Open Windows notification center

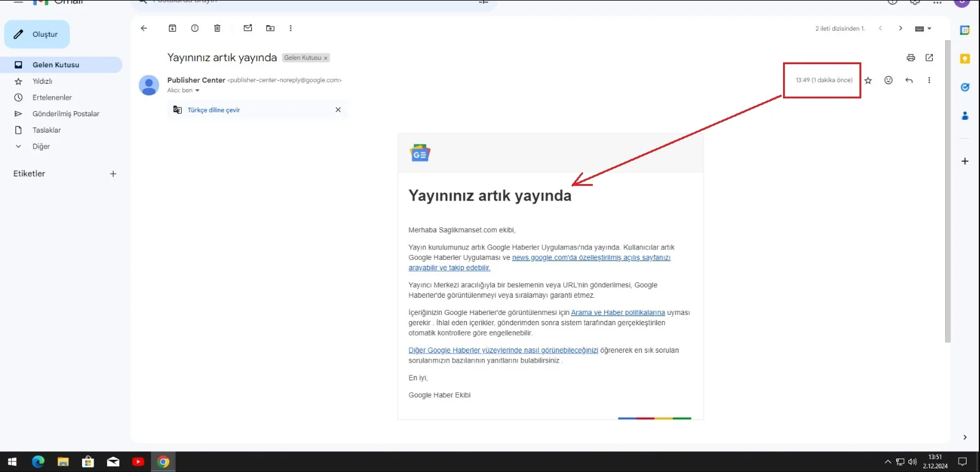click(x=962, y=462)
